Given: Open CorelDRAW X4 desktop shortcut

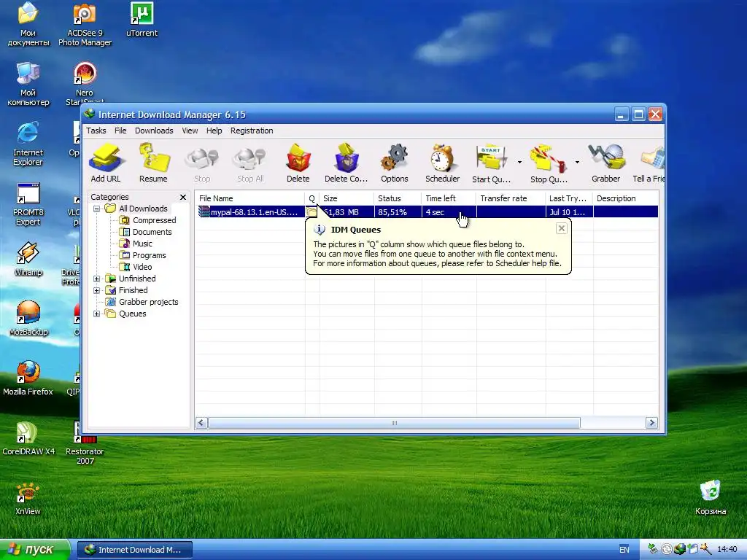Looking at the screenshot, I should 28,438.
